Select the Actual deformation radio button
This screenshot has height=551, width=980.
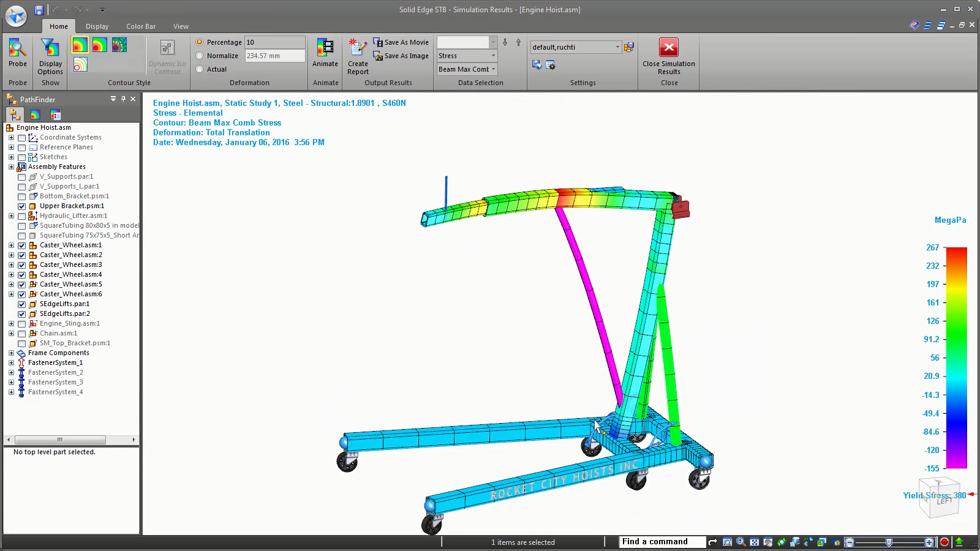(x=200, y=69)
